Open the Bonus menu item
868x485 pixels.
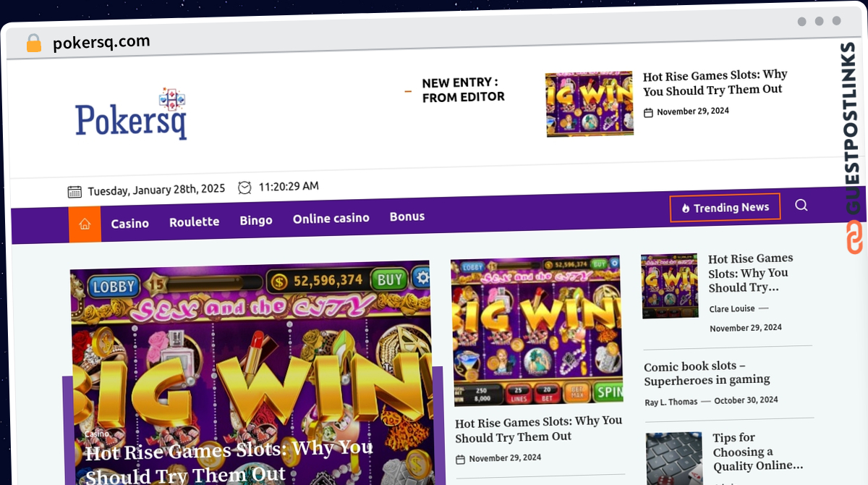tap(407, 216)
